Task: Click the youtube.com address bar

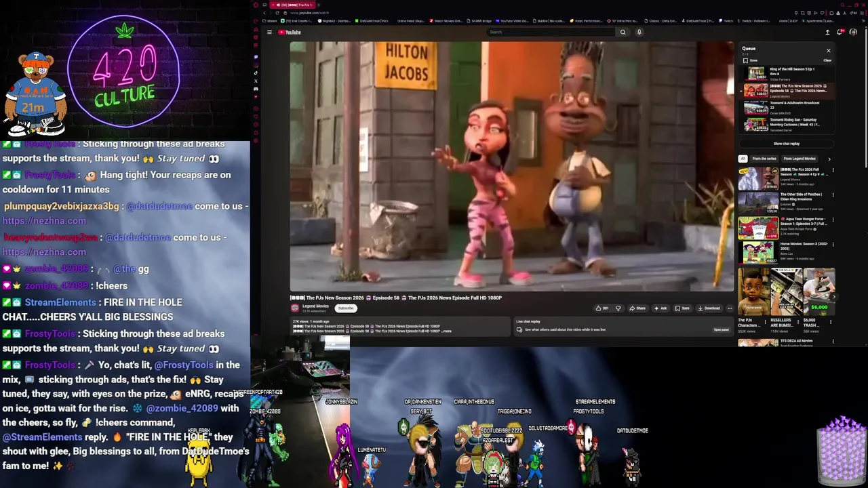Action: [309, 13]
